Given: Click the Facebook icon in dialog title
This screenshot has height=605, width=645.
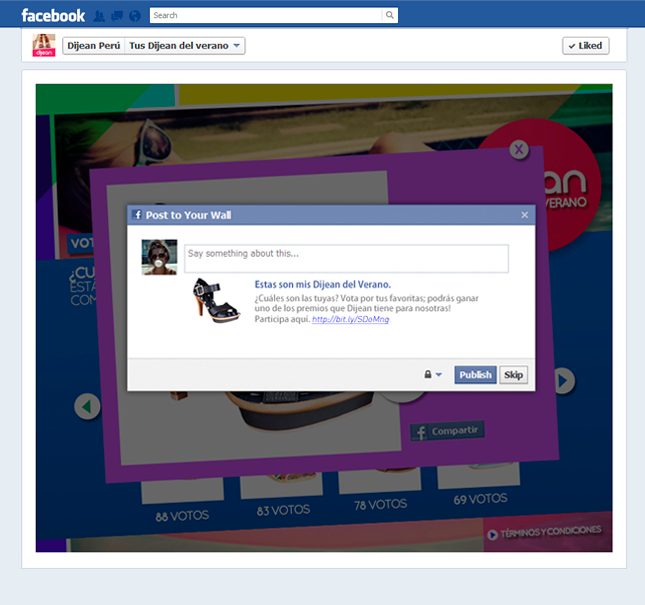Looking at the screenshot, I should click(137, 215).
